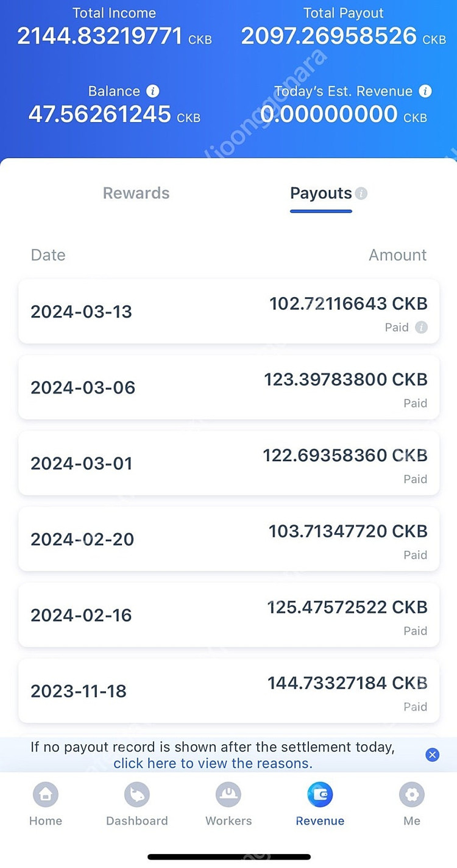Viewport: 457px width, 868px height.
Task: Click the 'click here to view the reasons' link
Action: (213, 763)
